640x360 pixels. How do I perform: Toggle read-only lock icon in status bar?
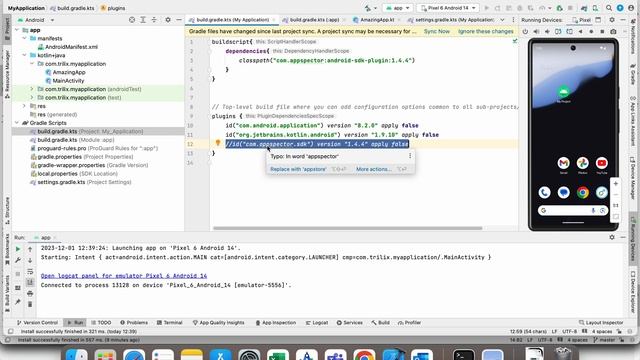pyautogui.click(x=620, y=331)
